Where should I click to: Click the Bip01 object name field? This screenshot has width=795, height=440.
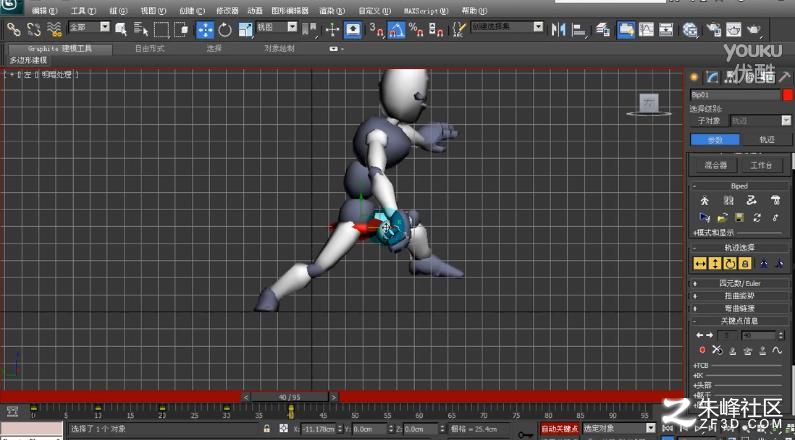tap(735, 95)
